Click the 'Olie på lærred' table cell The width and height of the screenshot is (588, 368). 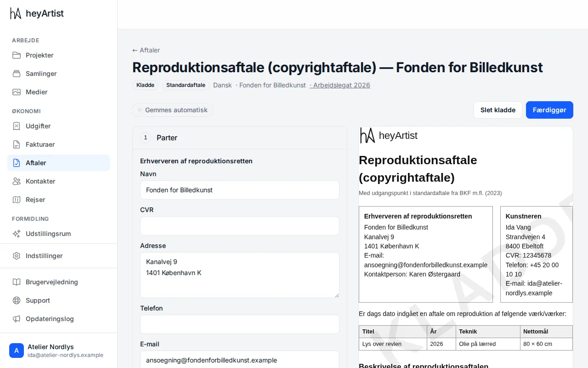point(488,344)
